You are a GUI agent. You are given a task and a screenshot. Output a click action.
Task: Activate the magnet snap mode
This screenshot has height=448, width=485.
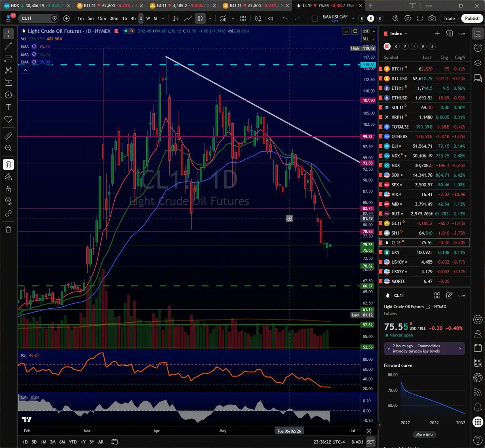[x=8, y=165]
